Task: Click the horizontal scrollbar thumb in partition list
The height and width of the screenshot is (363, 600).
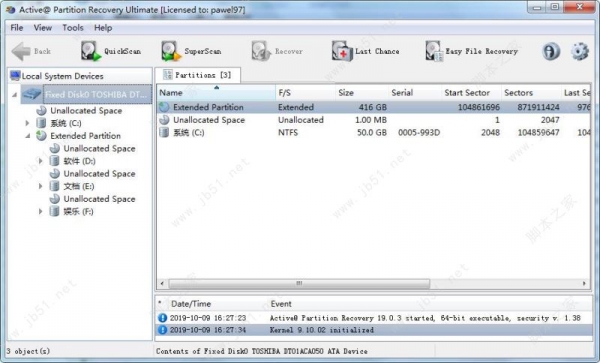Action: click(299, 283)
